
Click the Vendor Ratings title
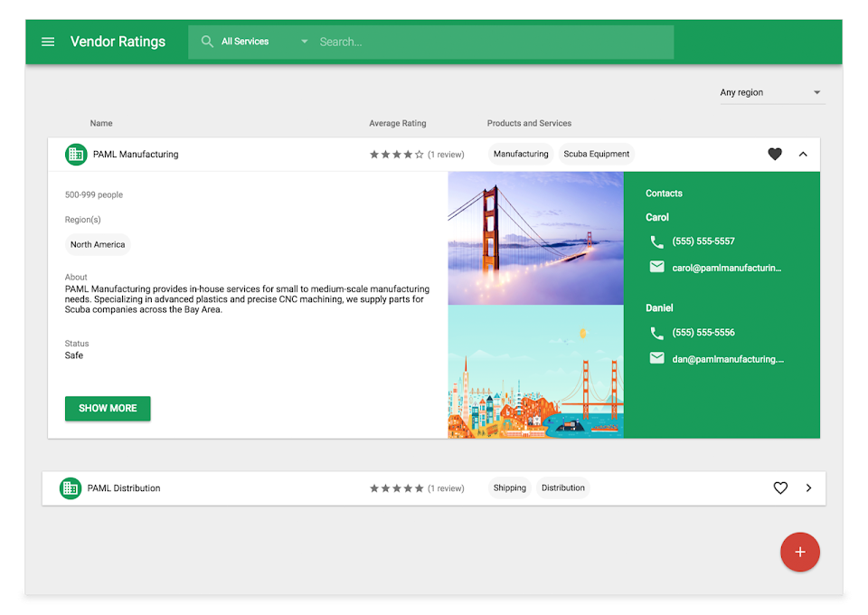coord(118,42)
